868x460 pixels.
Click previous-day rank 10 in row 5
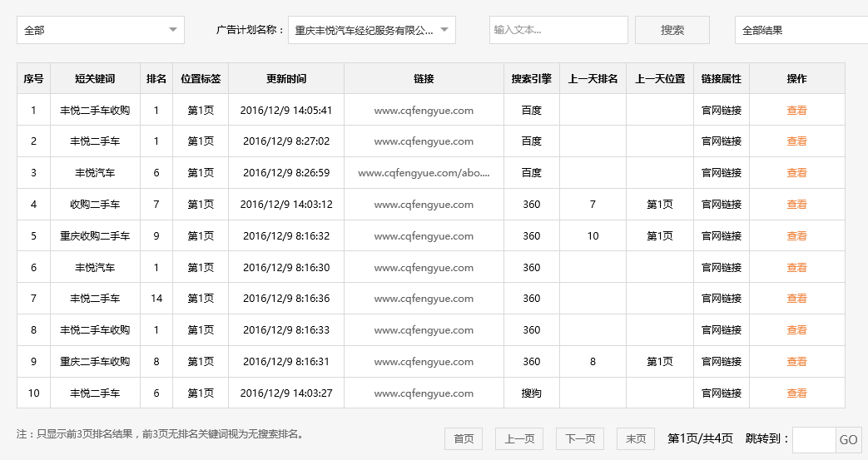click(x=593, y=235)
